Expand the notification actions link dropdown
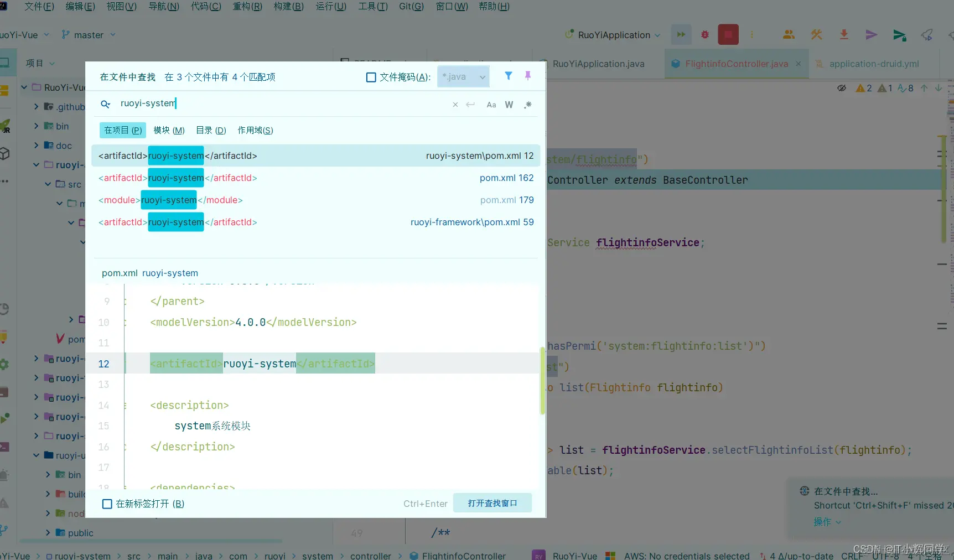Viewport: 954px width, 560px height. click(827, 522)
